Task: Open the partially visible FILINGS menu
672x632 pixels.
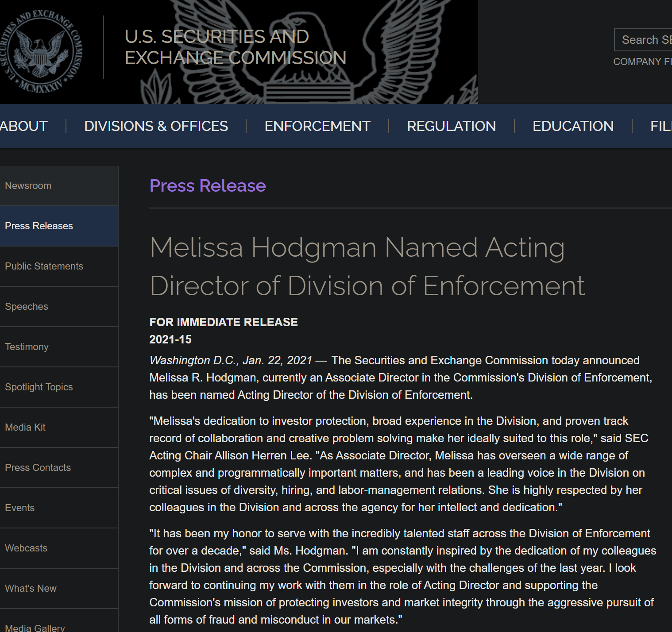Action: pos(661,126)
